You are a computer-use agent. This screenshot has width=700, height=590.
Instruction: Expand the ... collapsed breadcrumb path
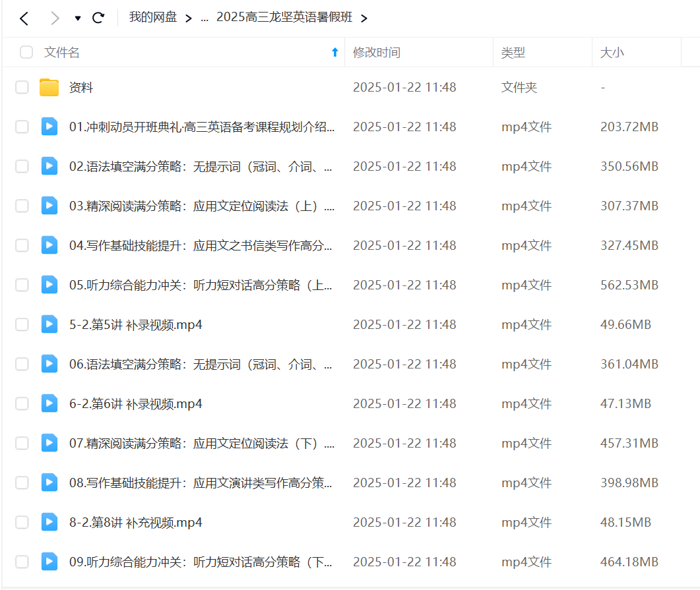(x=205, y=18)
